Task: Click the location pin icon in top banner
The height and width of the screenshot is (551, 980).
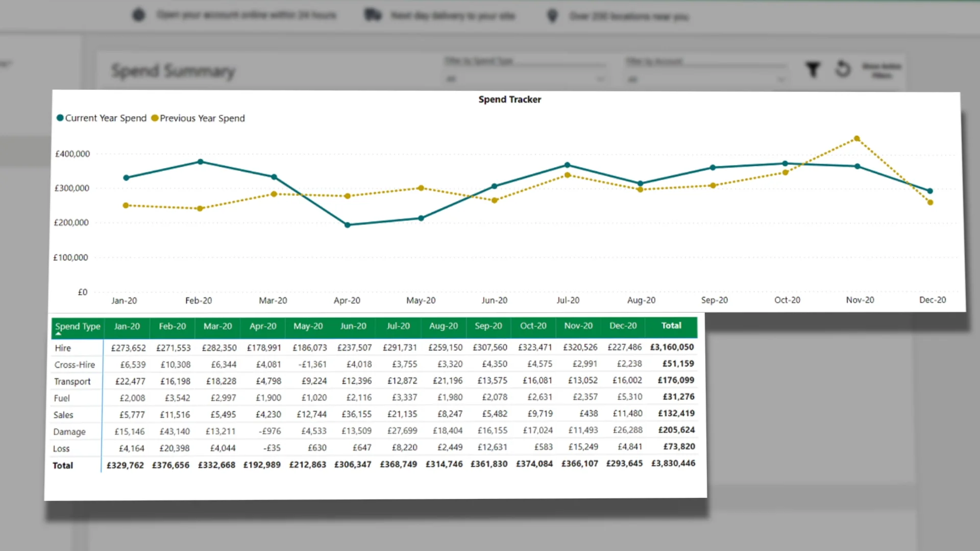Action: tap(552, 16)
